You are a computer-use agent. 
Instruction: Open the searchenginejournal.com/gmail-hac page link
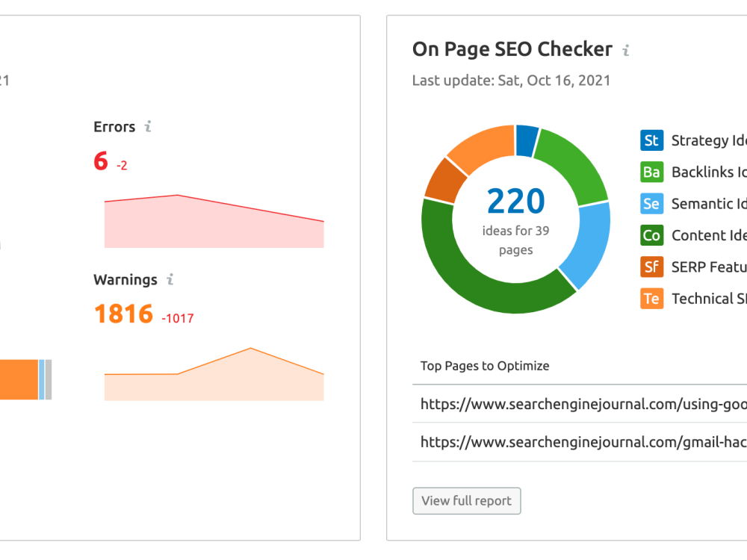coord(583,442)
